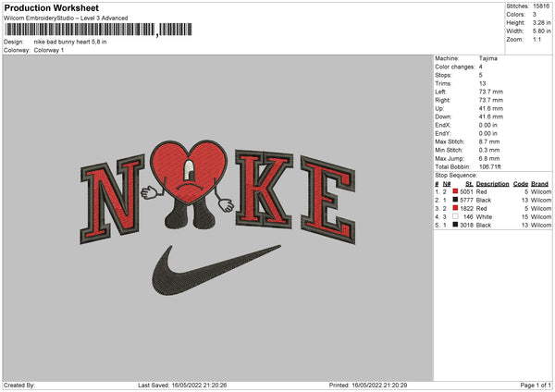Click the Stops value 5
This screenshot has width=555, height=392.
pyautogui.click(x=481, y=75)
